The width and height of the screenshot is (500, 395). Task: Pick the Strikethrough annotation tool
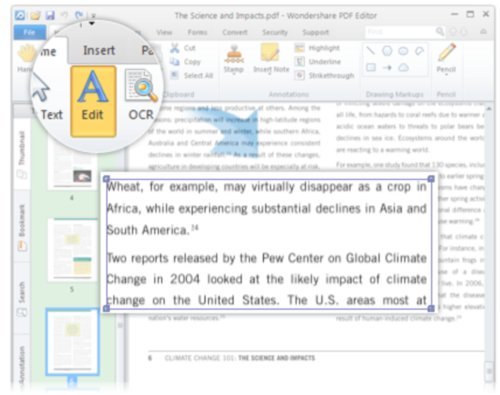(325, 76)
